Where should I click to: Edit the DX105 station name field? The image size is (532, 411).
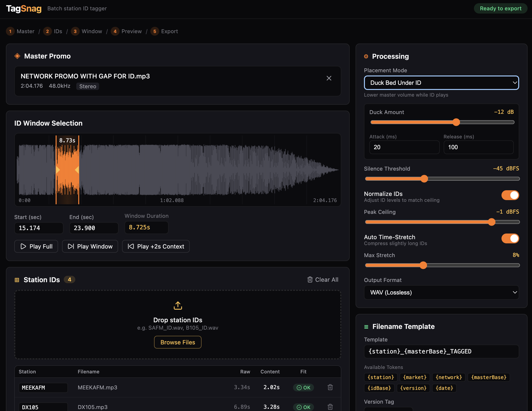coord(43,407)
